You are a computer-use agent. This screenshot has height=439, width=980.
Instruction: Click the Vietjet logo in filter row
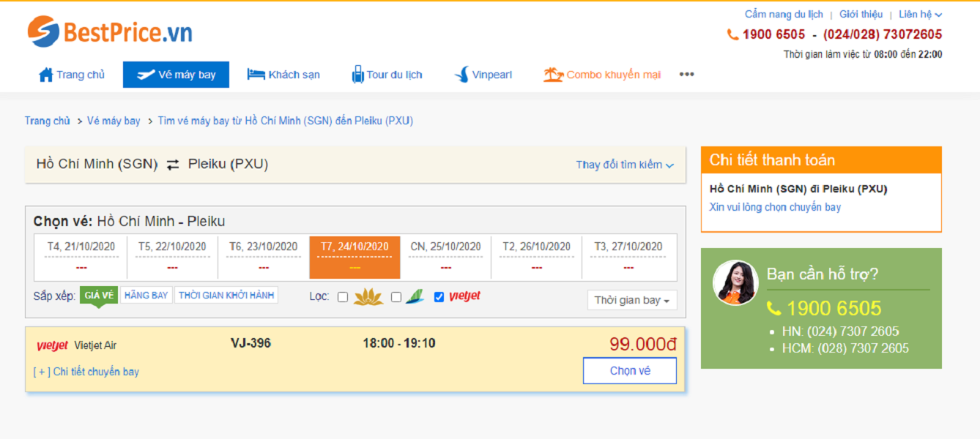(x=465, y=296)
